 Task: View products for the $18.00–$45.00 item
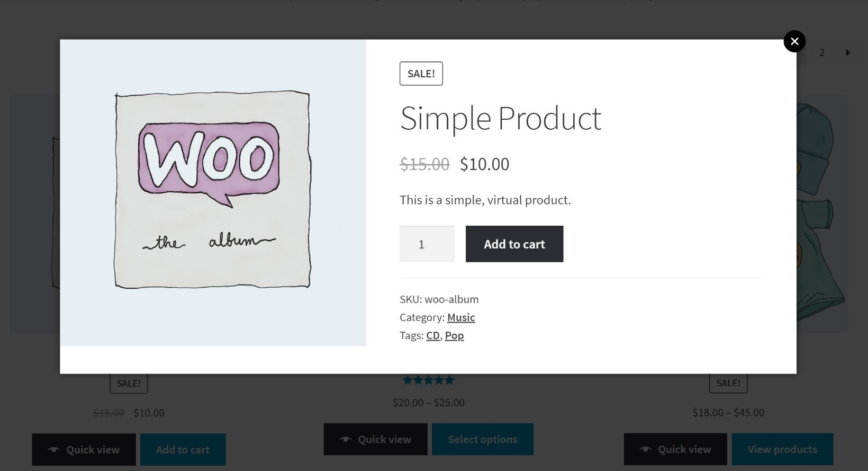pyautogui.click(x=782, y=449)
